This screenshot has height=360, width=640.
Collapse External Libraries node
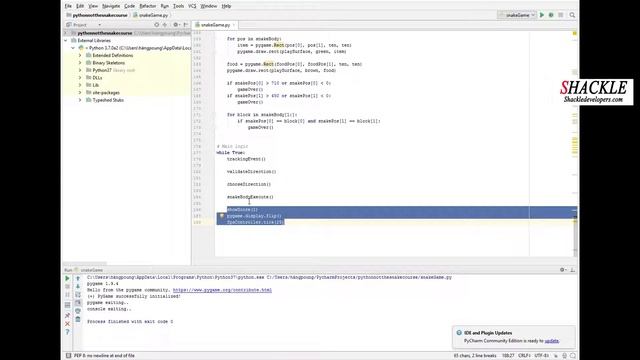66,41
